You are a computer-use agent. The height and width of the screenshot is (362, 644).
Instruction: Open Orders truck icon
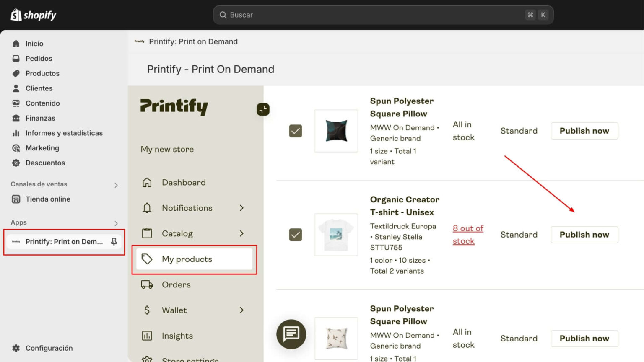coord(147,285)
